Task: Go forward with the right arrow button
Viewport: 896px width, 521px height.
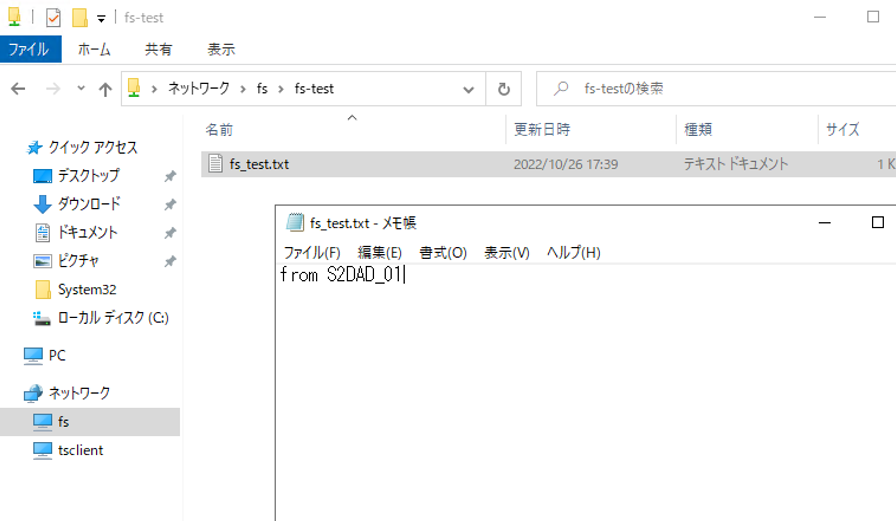Action: point(53,89)
